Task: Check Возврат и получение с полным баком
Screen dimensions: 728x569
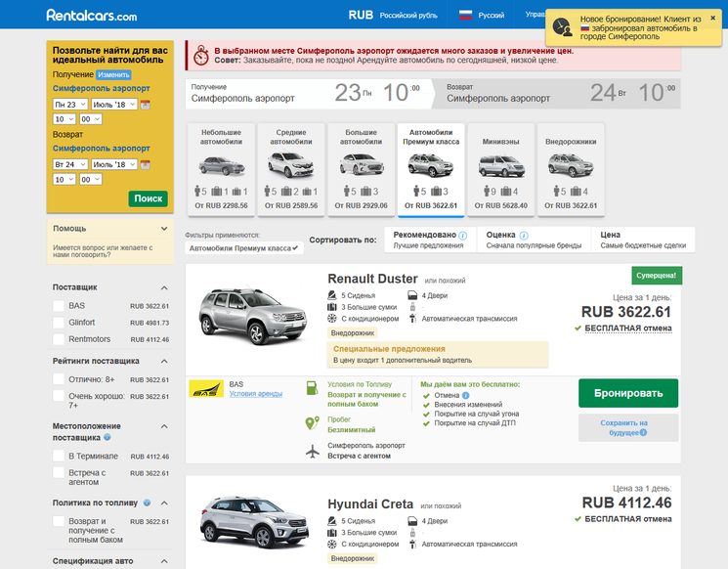Action: tap(59, 521)
